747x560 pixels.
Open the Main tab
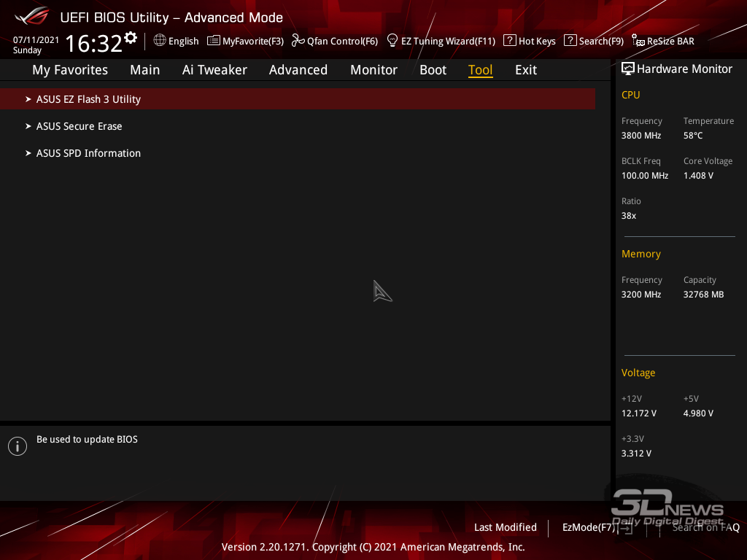145,70
